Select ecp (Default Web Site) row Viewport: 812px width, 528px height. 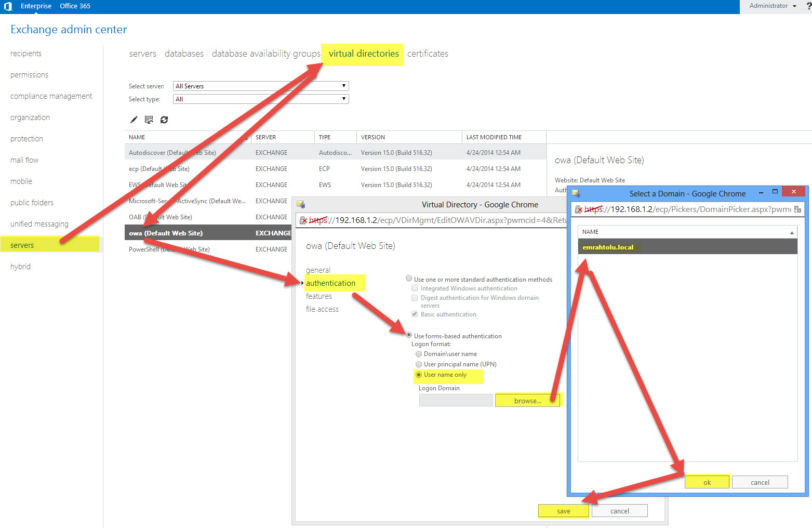[335, 168]
